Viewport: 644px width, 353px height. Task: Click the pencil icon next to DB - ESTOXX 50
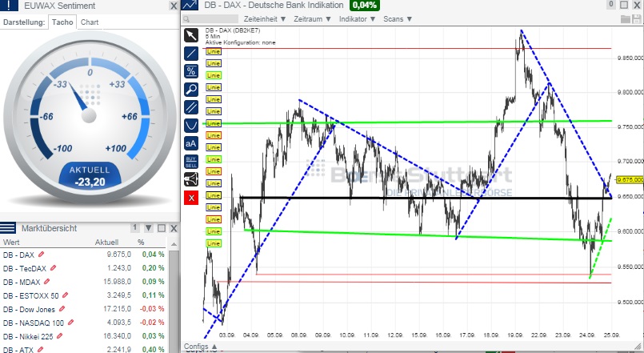tap(65, 295)
